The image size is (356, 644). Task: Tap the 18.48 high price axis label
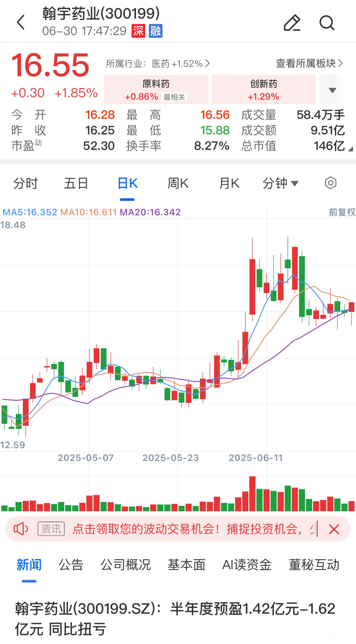coord(13,225)
